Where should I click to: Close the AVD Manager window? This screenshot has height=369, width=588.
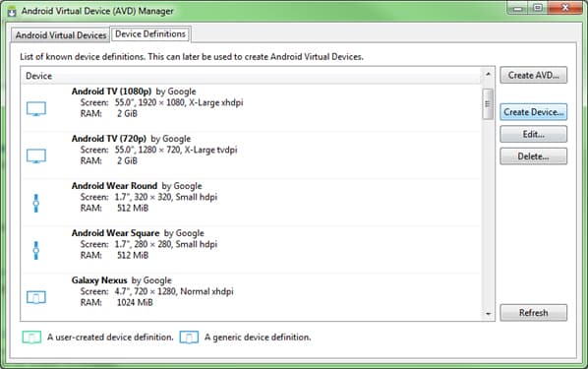point(565,8)
